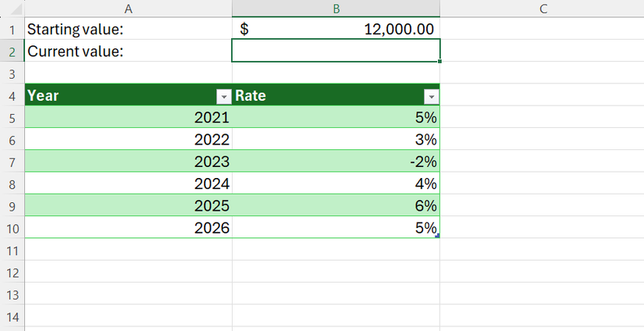Viewport: 644px width, 331px height.
Task: Open the Year column filter dropdown
Action: [224, 97]
